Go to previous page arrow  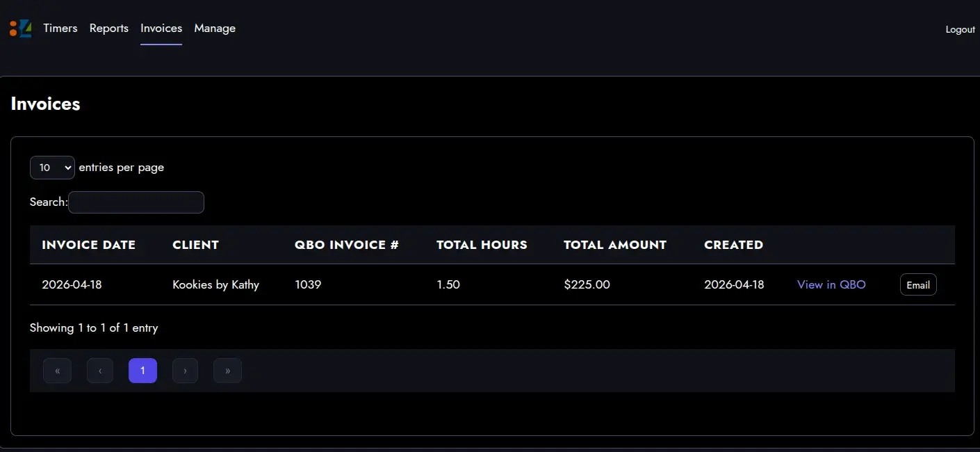tap(100, 371)
